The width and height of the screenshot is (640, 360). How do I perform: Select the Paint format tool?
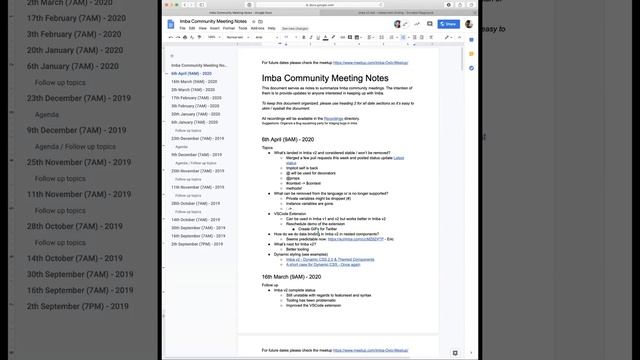pos(199,37)
